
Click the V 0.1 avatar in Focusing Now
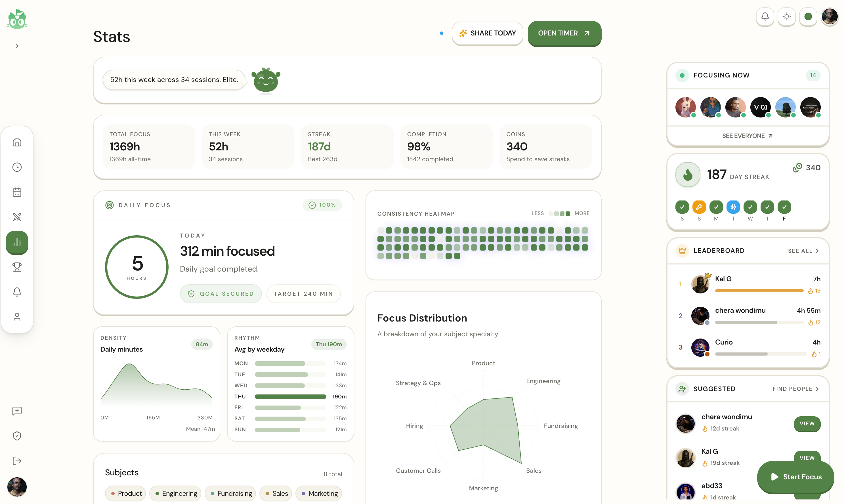point(761,107)
